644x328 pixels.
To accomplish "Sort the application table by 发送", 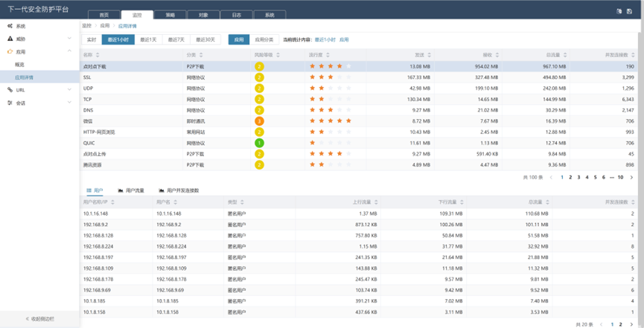I will 429,55.
